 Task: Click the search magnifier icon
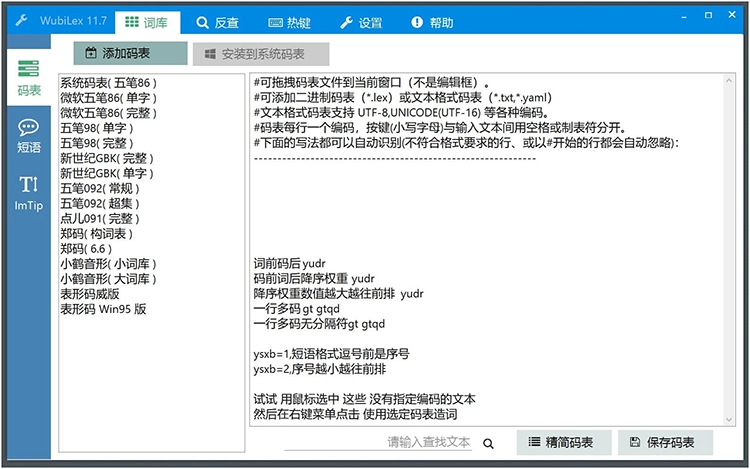tap(489, 443)
